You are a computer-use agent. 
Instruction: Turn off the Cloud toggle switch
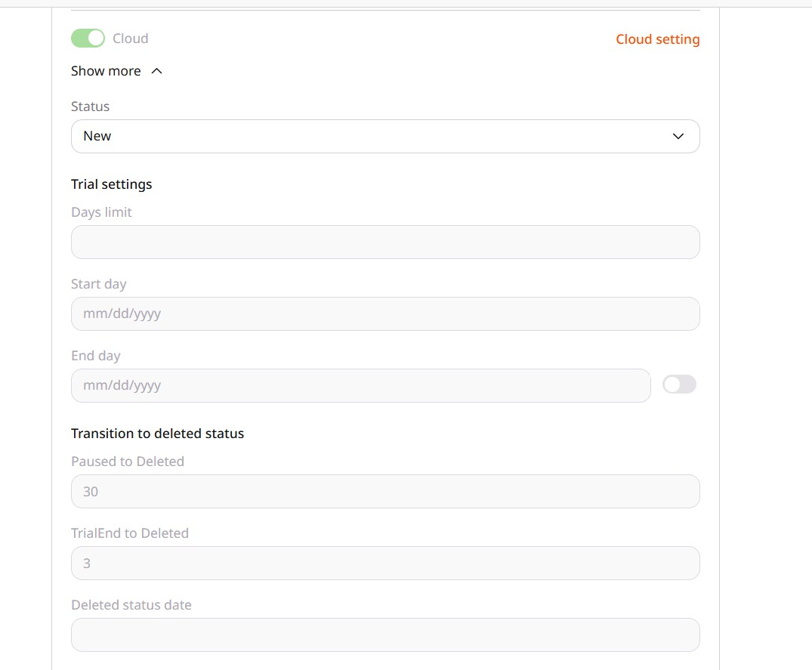[x=88, y=39]
